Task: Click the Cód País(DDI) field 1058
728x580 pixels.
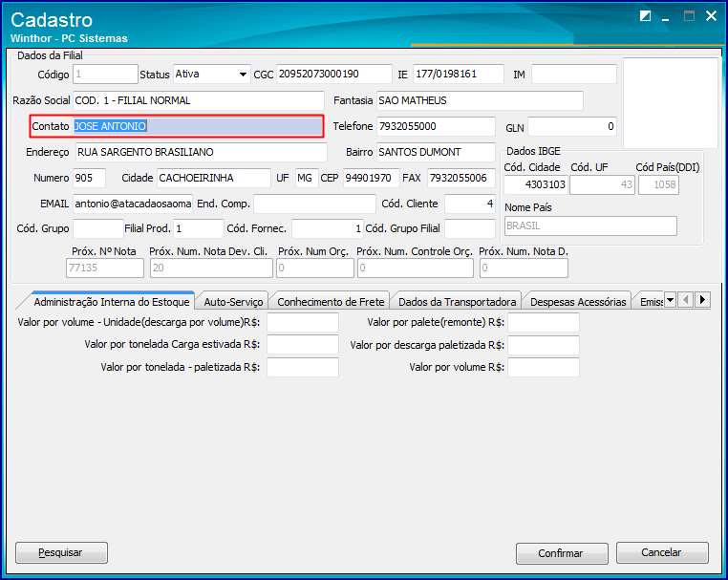Action: pos(658,184)
